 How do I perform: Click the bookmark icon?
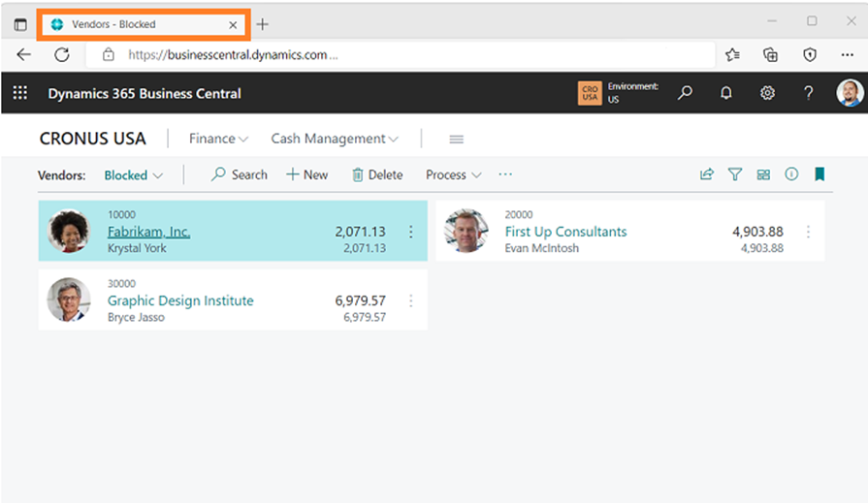pyautogui.click(x=820, y=174)
